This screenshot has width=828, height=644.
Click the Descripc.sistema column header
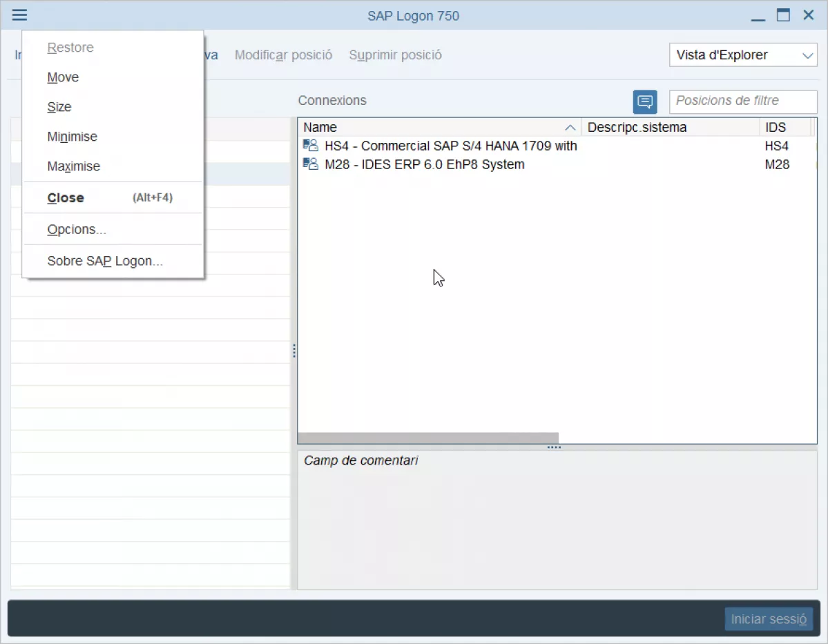[x=670, y=127]
